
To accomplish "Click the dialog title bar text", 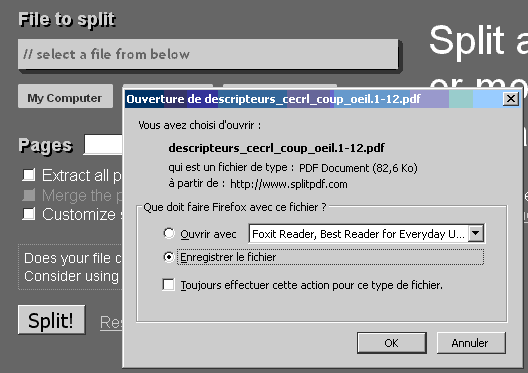I will click(273, 99).
